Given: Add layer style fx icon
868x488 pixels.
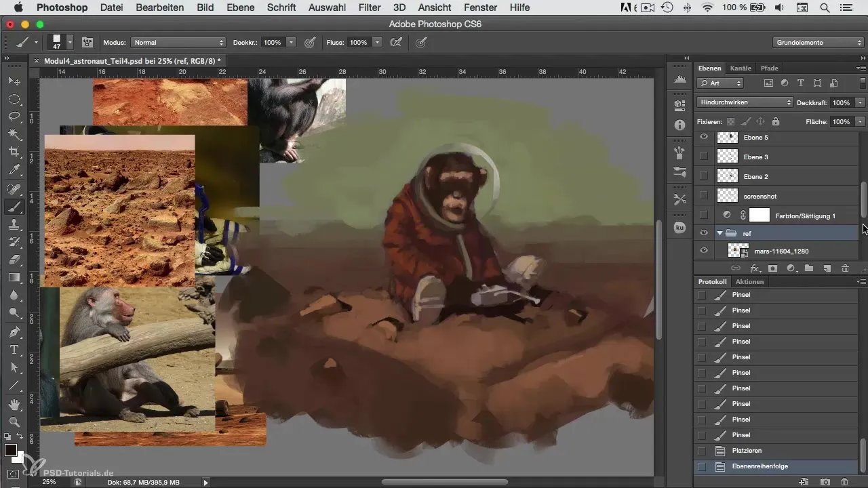Looking at the screenshot, I should coord(754,268).
